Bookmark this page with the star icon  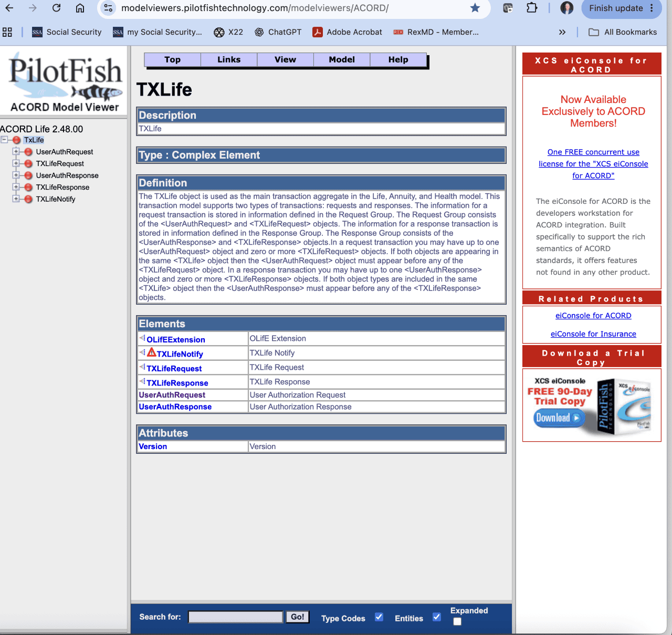pyautogui.click(x=475, y=8)
